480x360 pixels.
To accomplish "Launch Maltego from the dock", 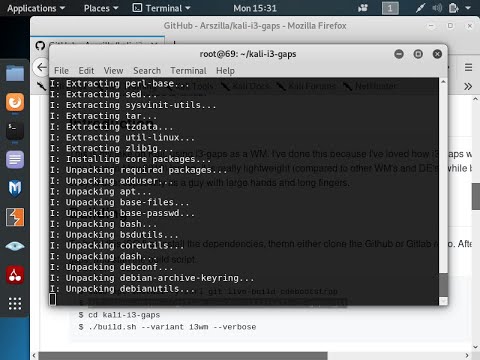I will (x=15, y=188).
